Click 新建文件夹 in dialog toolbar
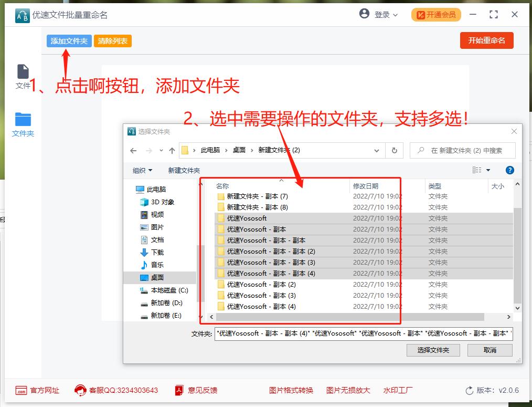532x407 pixels. [184, 170]
